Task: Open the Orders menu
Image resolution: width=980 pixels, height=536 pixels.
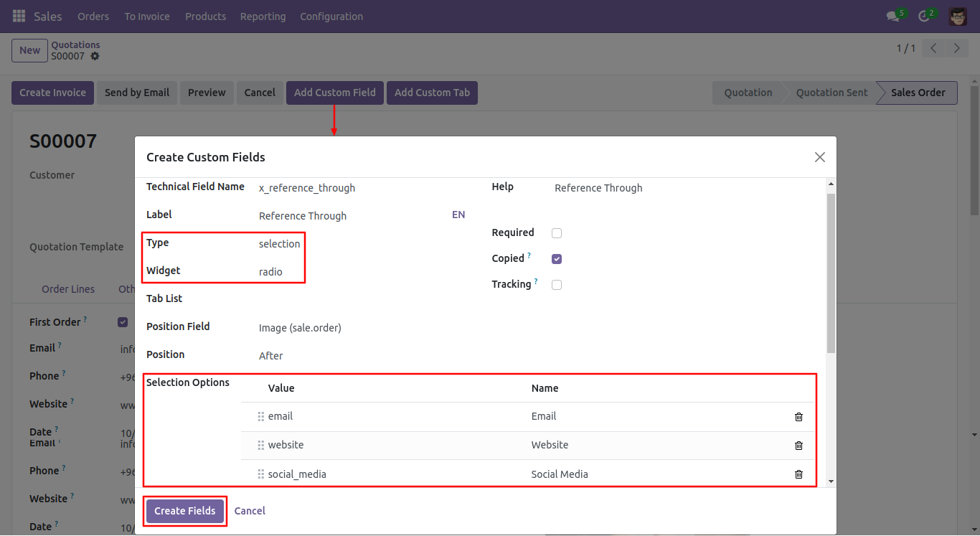Action: pyautogui.click(x=93, y=16)
